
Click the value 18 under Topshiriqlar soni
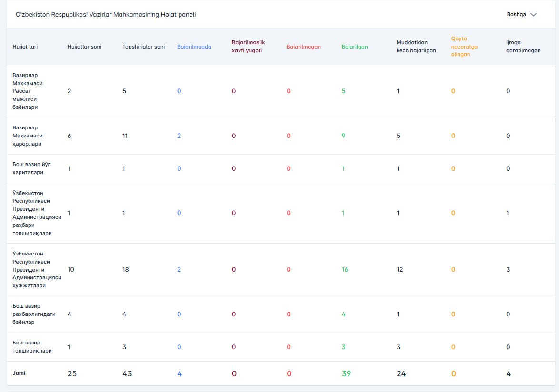(126, 270)
